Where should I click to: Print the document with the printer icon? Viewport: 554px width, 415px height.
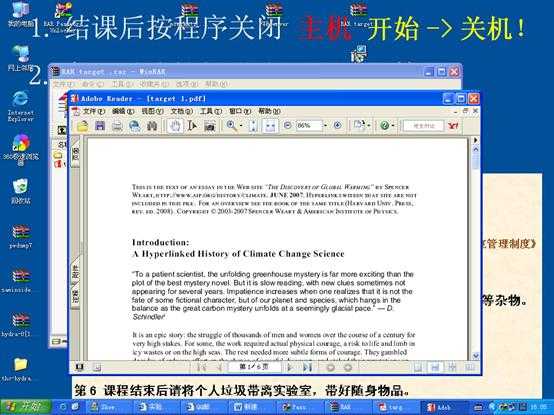click(117, 126)
